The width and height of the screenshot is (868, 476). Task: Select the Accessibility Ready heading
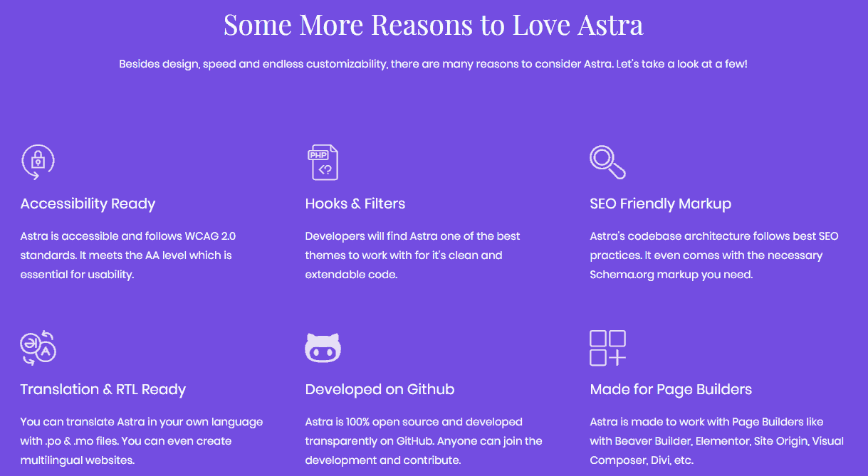coord(88,203)
